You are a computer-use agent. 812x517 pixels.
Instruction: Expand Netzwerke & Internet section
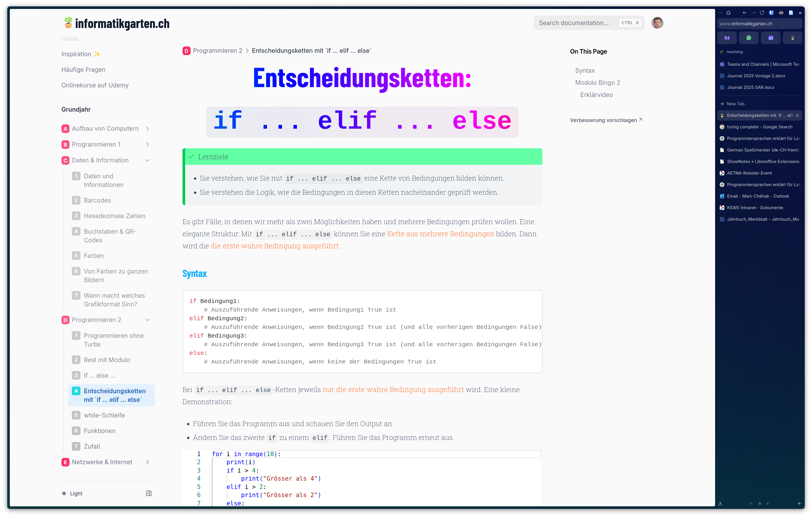[147, 462]
